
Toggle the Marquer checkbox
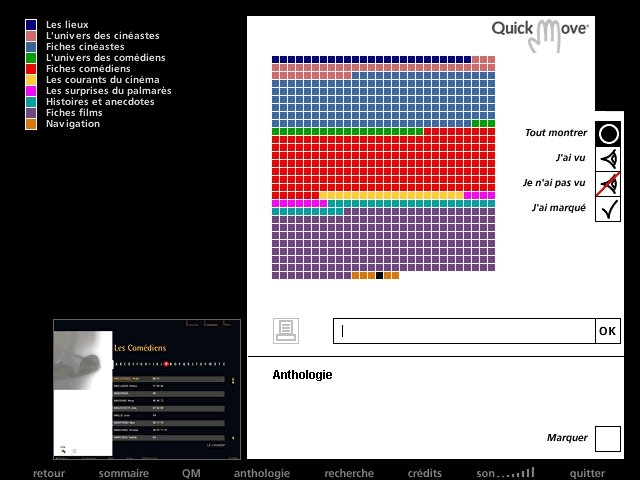(x=608, y=438)
